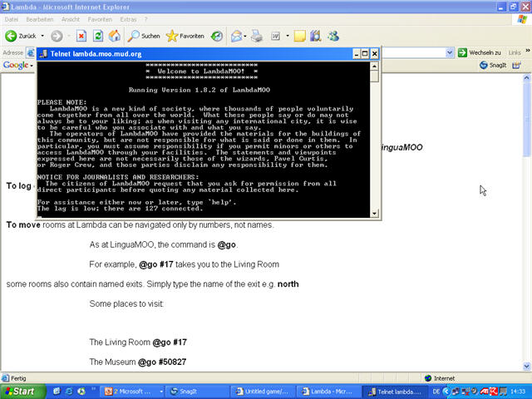
Task: Click the Print icon in toolbar
Action: click(x=257, y=36)
